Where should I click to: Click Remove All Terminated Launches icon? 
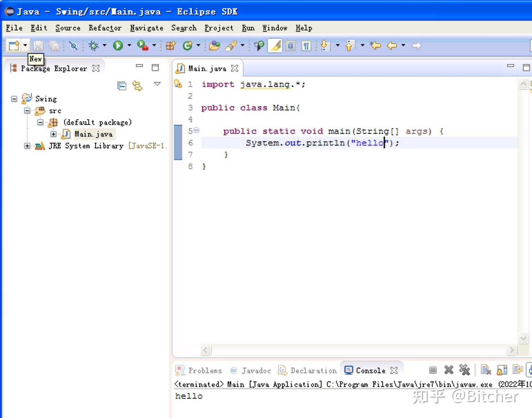pyautogui.click(x=465, y=370)
